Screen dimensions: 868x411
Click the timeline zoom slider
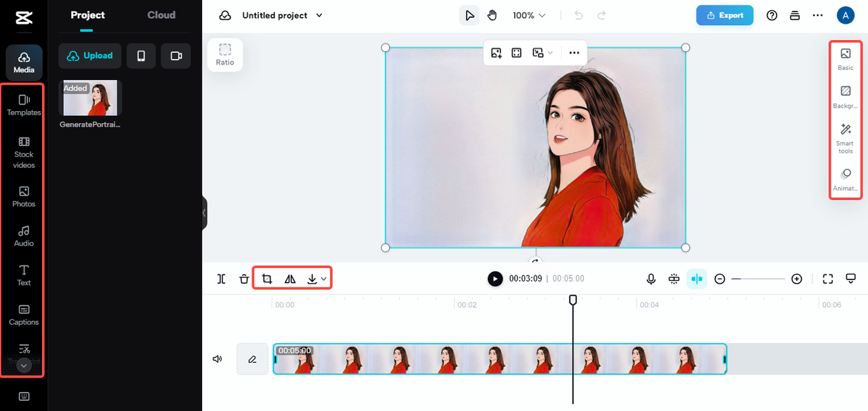tap(758, 279)
